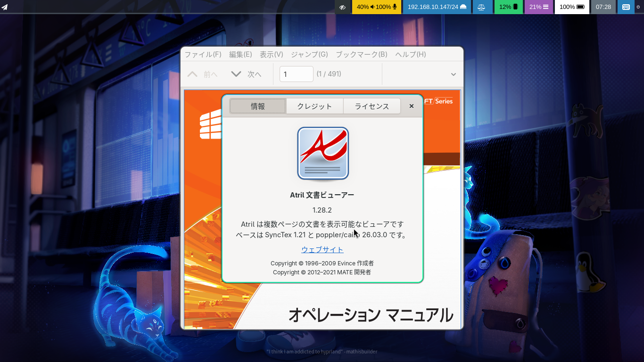The image size is (644, 362).
Task: Open the 編集(E) menu
Action: (x=240, y=54)
